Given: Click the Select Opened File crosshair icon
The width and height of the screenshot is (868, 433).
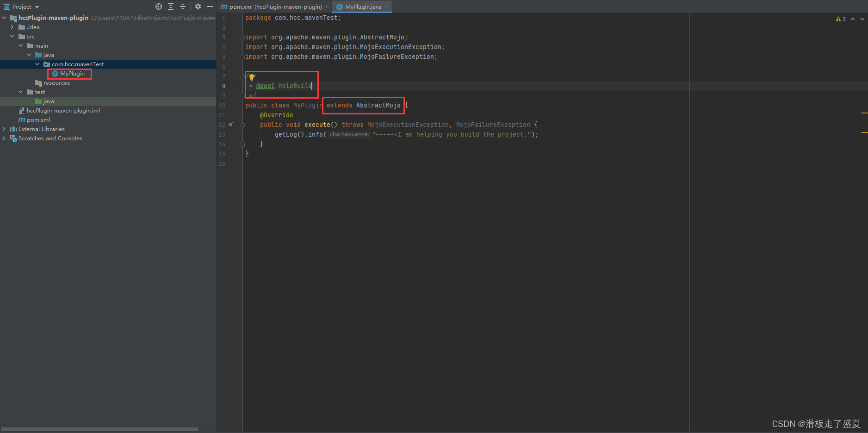Looking at the screenshot, I should (x=158, y=6).
